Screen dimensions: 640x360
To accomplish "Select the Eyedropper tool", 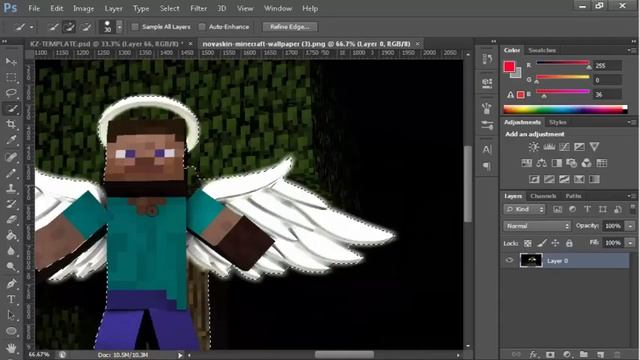I will tap(11, 140).
